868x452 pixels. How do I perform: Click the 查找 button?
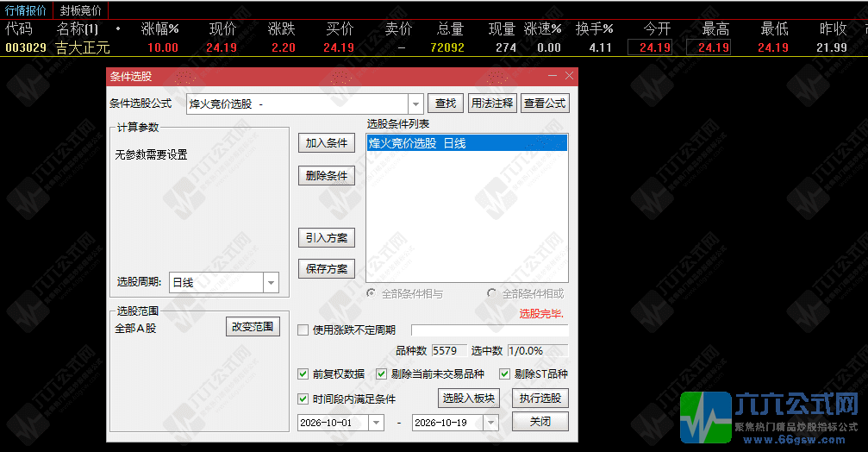coord(446,104)
